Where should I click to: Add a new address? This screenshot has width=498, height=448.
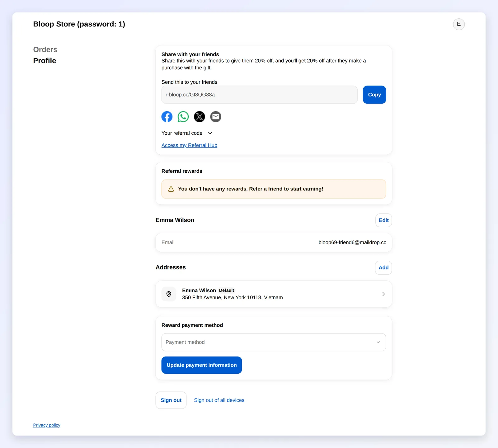383,268
